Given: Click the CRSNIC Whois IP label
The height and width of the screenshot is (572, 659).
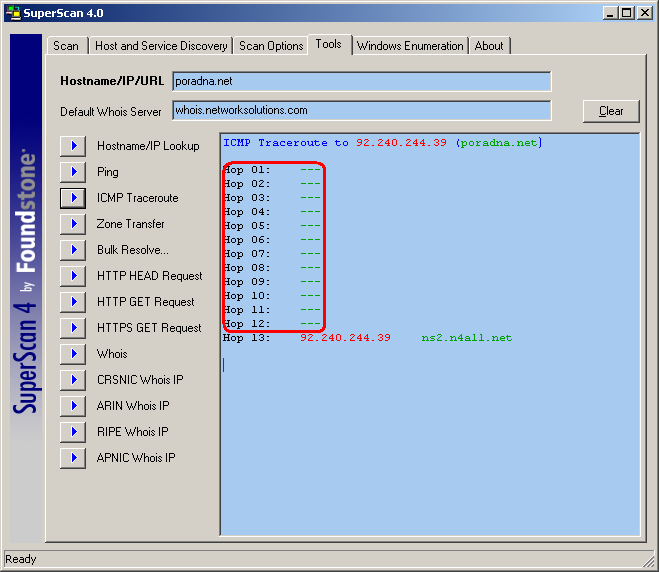Looking at the screenshot, I should (x=140, y=380).
